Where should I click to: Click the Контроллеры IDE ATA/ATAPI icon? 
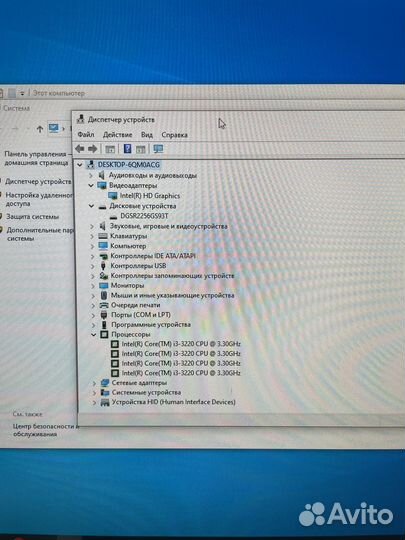tap(103, 256)
